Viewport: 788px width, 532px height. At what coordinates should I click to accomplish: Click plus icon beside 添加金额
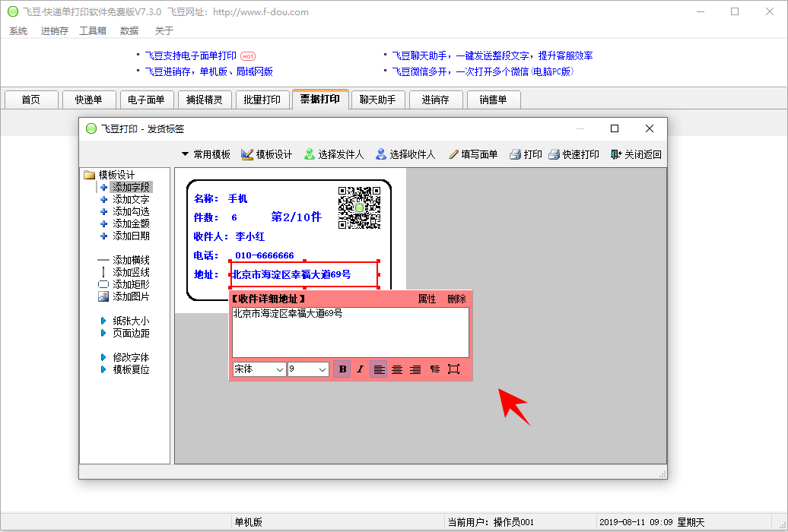click(x=103, y=223)
